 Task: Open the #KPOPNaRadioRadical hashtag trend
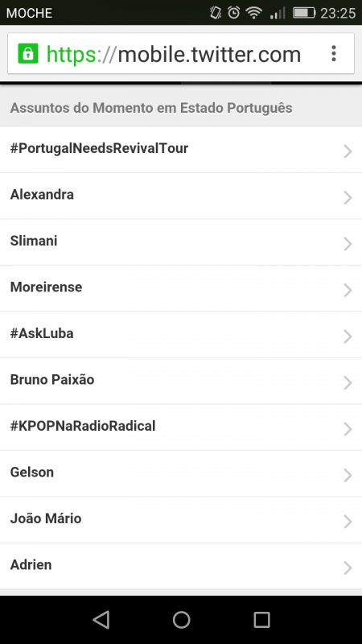(x=181, y=427)
